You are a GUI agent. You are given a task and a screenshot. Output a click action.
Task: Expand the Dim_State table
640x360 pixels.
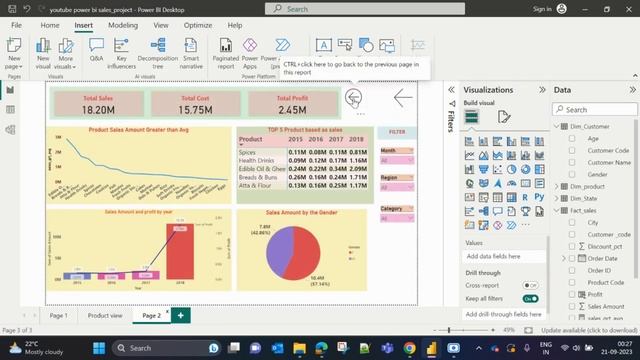[x=557, y=198]
